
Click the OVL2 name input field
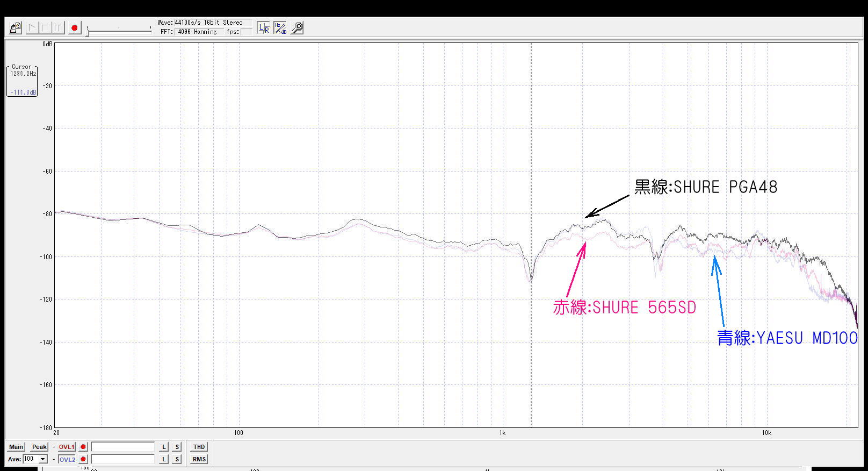[x=123, y=459]
